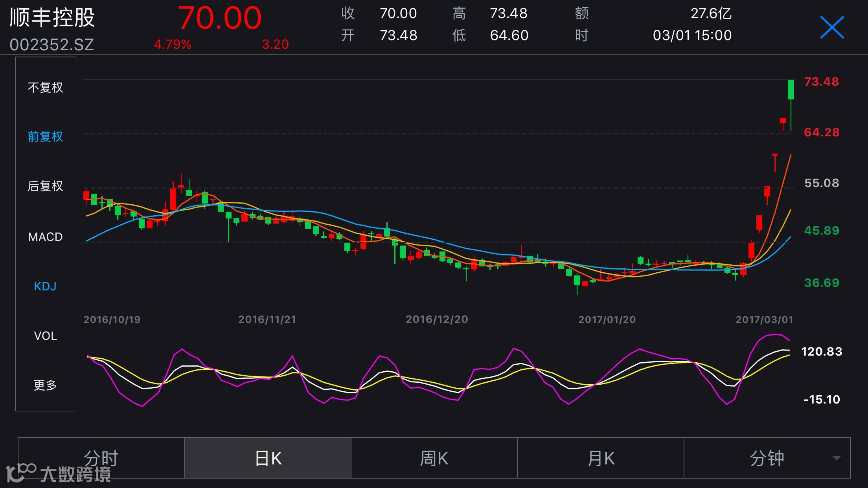Switch indicator to VOL
Screen dimensions: 868x488
(x=45, y=336)
